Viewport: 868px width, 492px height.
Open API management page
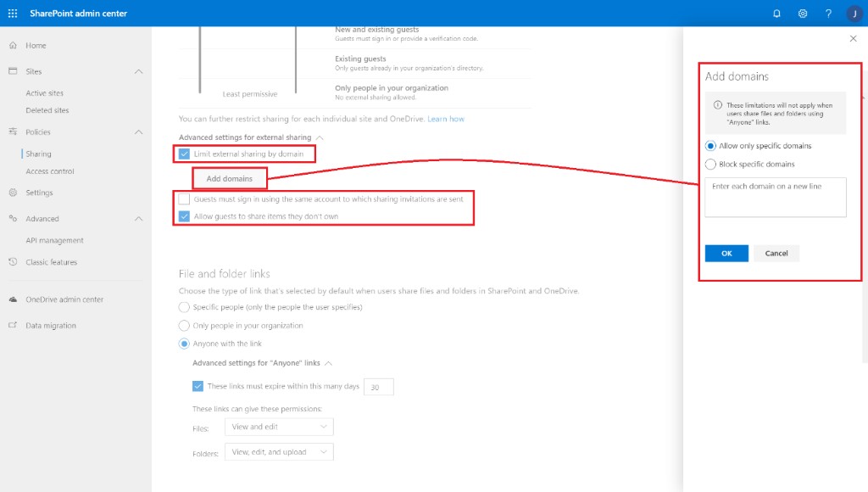click(x=55, y=240)
